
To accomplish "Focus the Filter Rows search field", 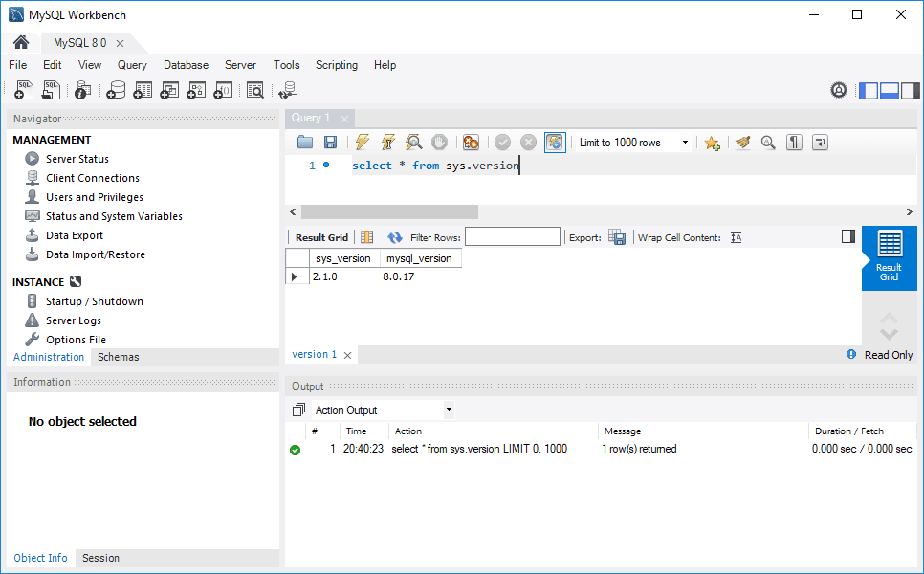I will tap(513, 237).
